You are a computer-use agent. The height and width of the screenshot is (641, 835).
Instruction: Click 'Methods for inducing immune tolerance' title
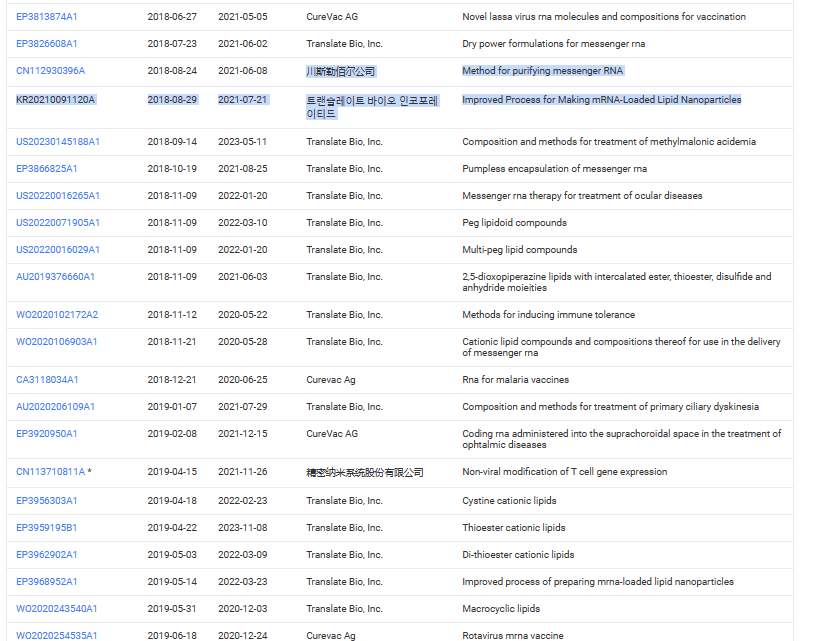tap(549, 315)
